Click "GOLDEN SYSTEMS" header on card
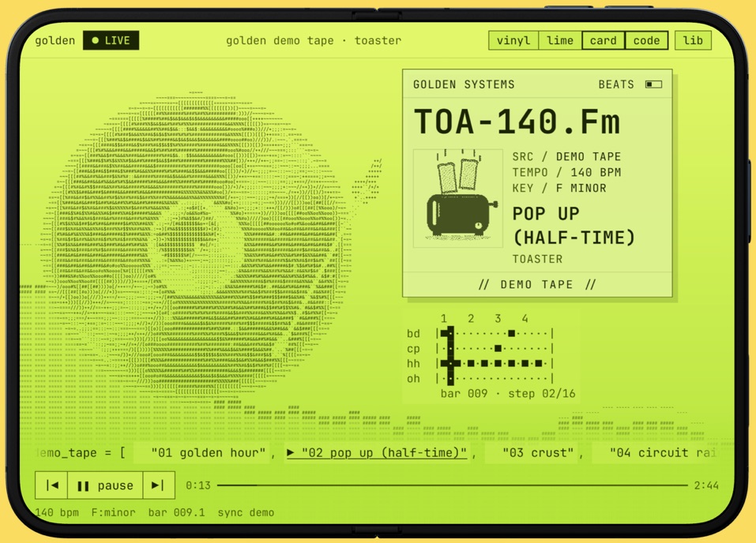This screenshot has width=756, height=543. (464, 84)
